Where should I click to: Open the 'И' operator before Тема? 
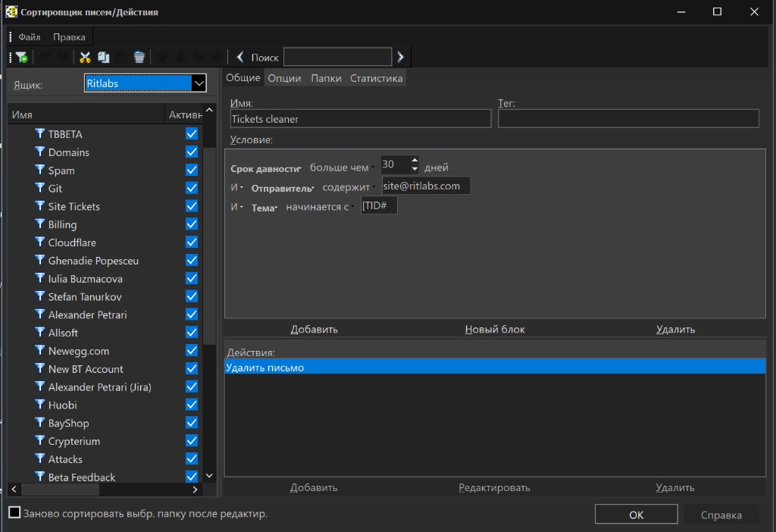tap(236, 207)
